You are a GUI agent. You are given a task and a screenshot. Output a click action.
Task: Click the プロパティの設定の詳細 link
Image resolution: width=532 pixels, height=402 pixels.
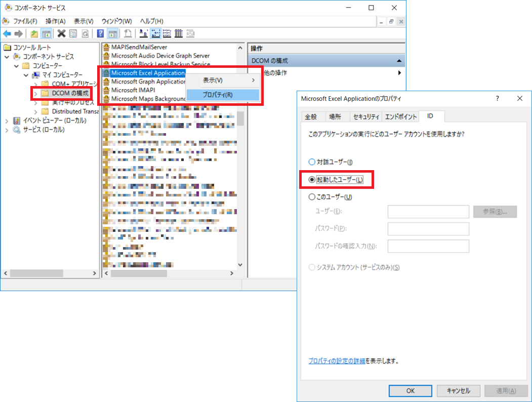pyautogui.click(x=337, y=361)
